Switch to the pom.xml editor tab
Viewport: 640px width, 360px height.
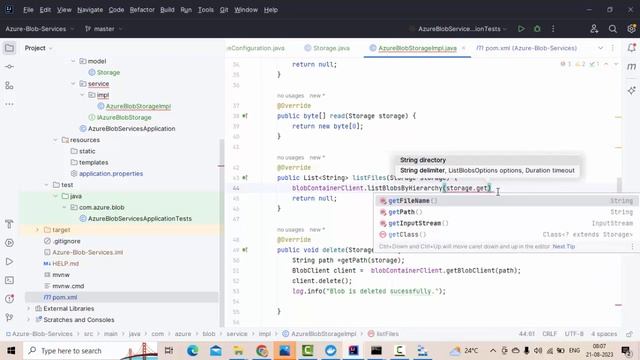527,48
